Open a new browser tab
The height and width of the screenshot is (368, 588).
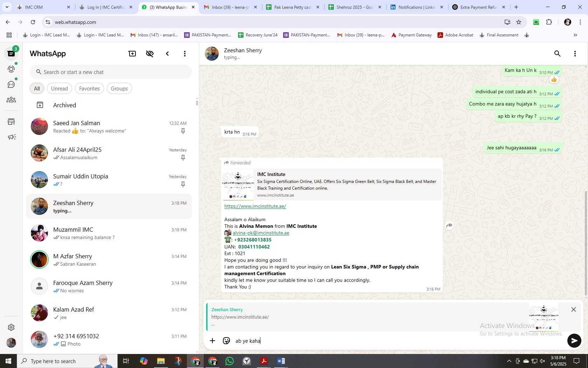[x=516, y=7]
